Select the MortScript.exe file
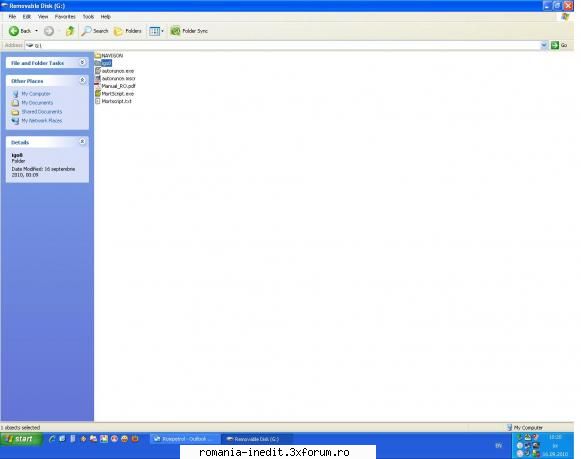The image size is (581, 459). [x=114, y=94]
